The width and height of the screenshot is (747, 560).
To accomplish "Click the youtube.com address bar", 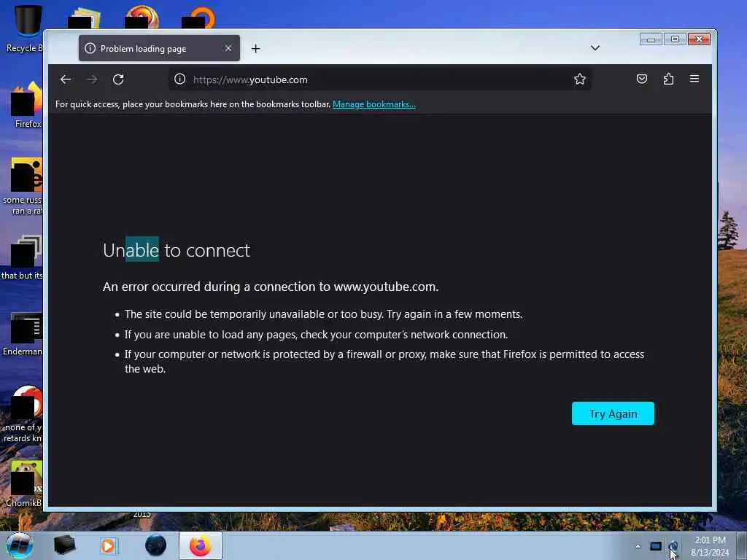I will tap(379, 79).
